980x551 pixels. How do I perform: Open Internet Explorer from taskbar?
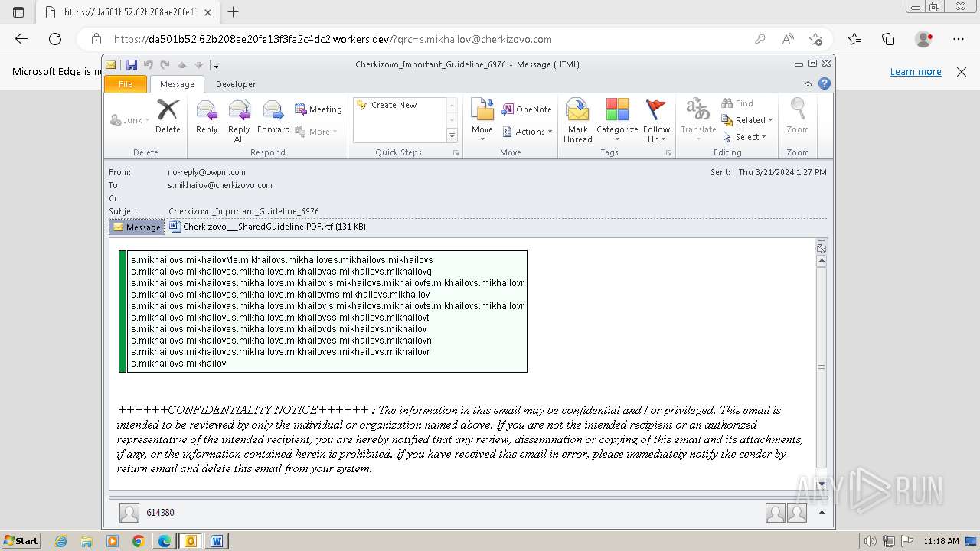pos(61,541)
